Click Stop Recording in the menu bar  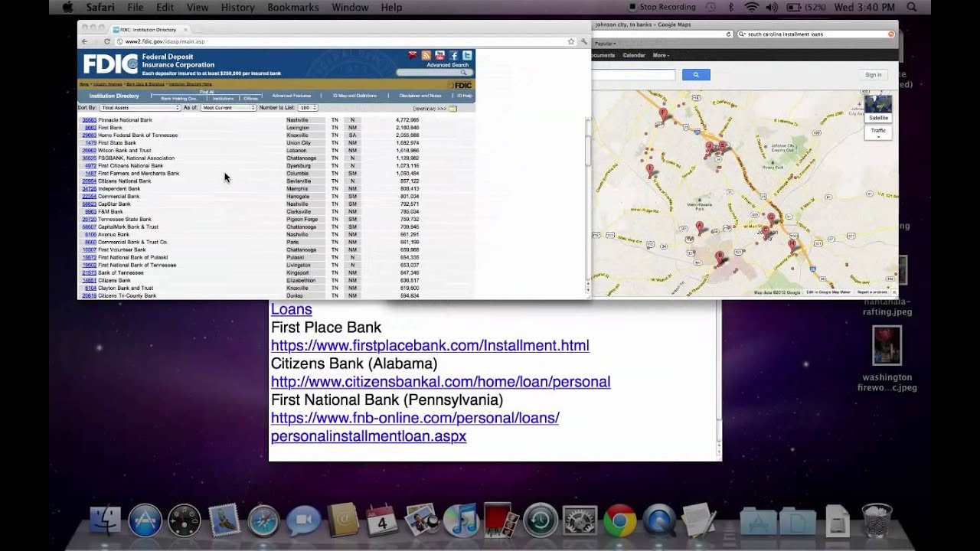(x=662, y=7)
